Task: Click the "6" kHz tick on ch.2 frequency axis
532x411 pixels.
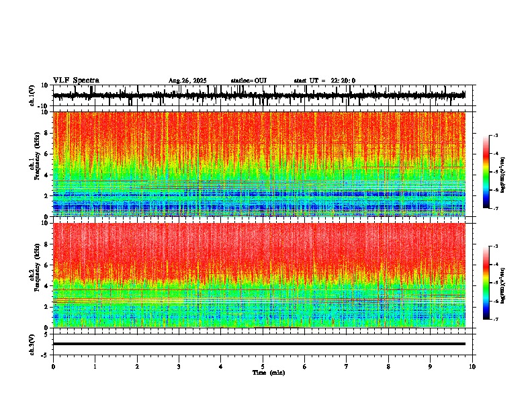Action: 48,265
